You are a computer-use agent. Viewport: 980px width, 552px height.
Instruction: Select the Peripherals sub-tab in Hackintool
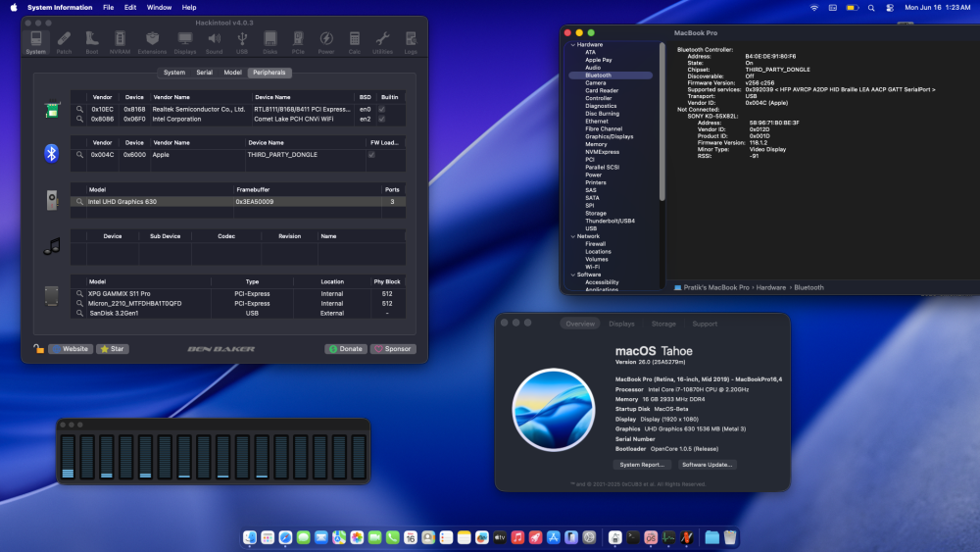(x=269, y=73)
